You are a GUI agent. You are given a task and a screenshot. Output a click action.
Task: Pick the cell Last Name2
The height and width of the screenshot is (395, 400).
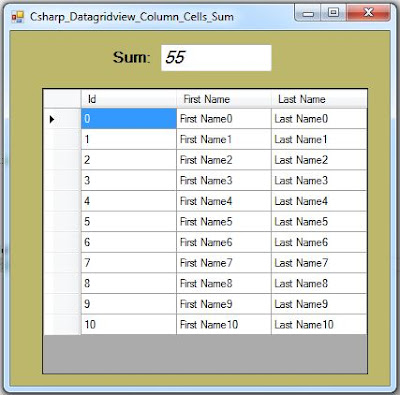coord(319,160)
